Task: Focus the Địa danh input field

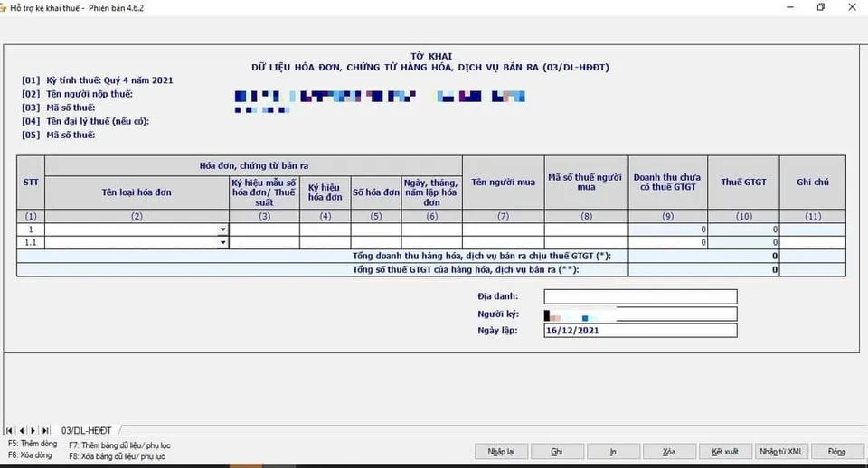Action: point(640,296)
